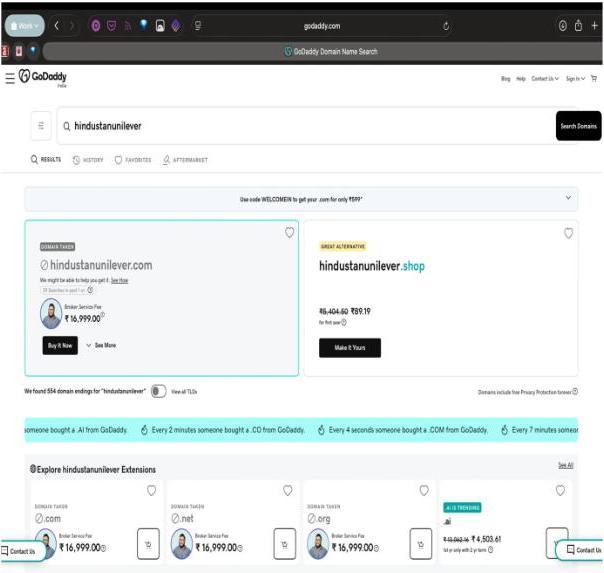Click the reader view icon near address bar
Screen dimensions: 604x573
[198, 26]
